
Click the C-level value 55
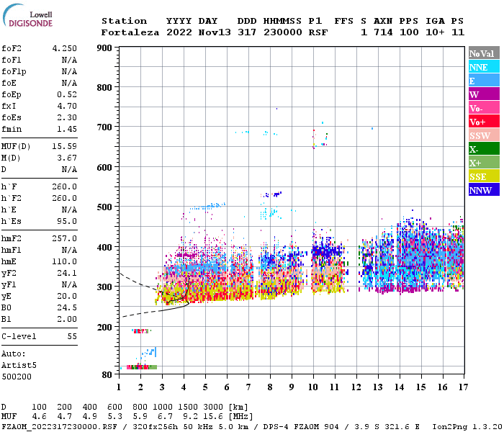click(72, 336)
